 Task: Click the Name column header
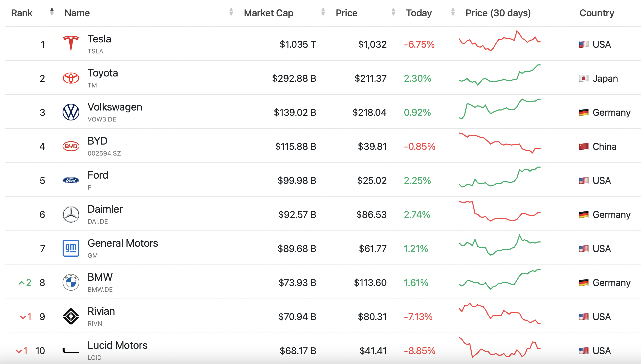click(77, 13)
